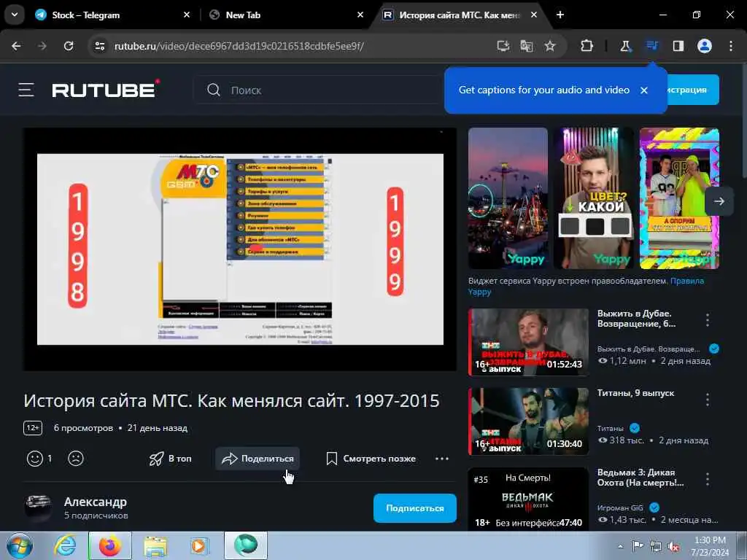Open the Александр channel name
Viewport: 747px width, 560px height.
pyautogui.click(x=96, y=502)
